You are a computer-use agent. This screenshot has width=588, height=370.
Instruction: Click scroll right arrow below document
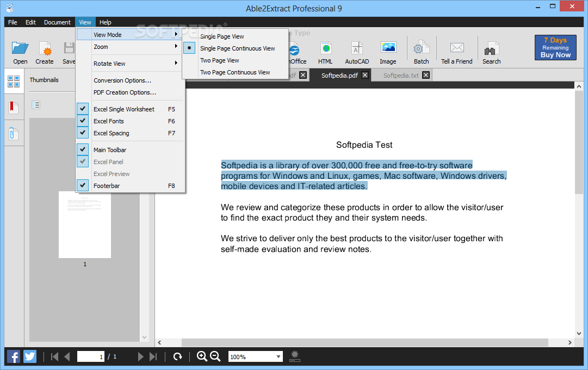[570, 342]
